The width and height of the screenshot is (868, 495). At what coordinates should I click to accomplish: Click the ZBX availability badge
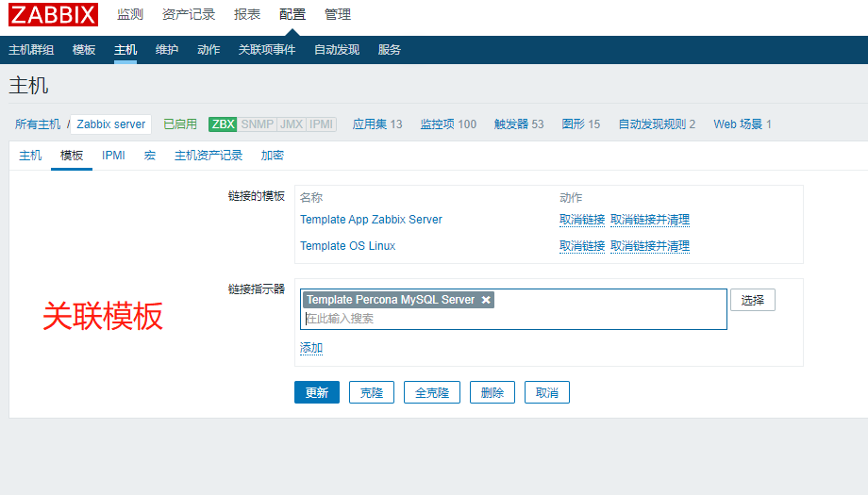pyautogui.click(x=223, y=124)
